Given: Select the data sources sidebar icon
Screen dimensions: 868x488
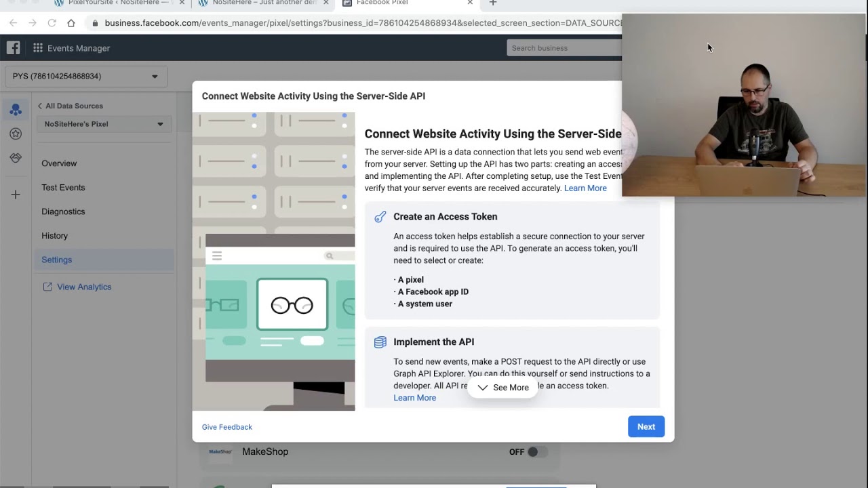Looking at the screenshot, I should (16, 110).
